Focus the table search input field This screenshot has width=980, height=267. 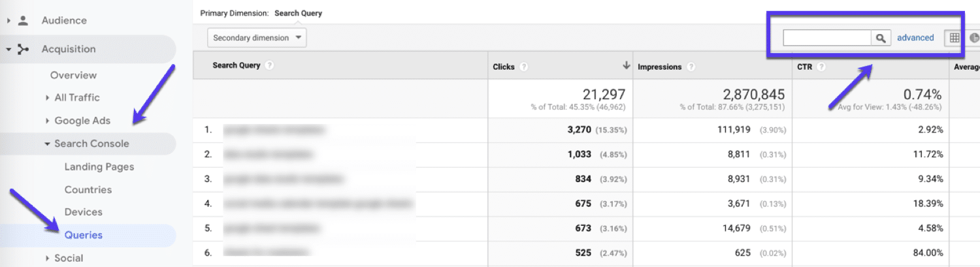(828, 38)
